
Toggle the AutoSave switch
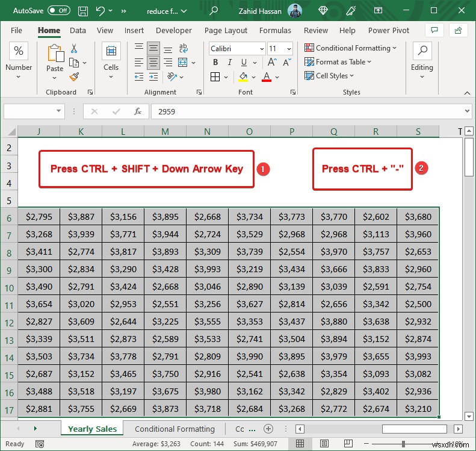click(58, 11)
